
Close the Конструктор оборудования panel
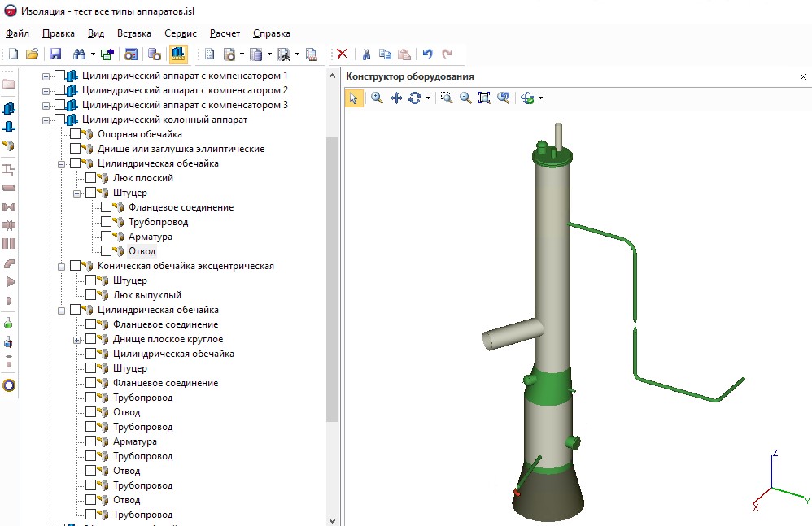(x=803, y=76)
